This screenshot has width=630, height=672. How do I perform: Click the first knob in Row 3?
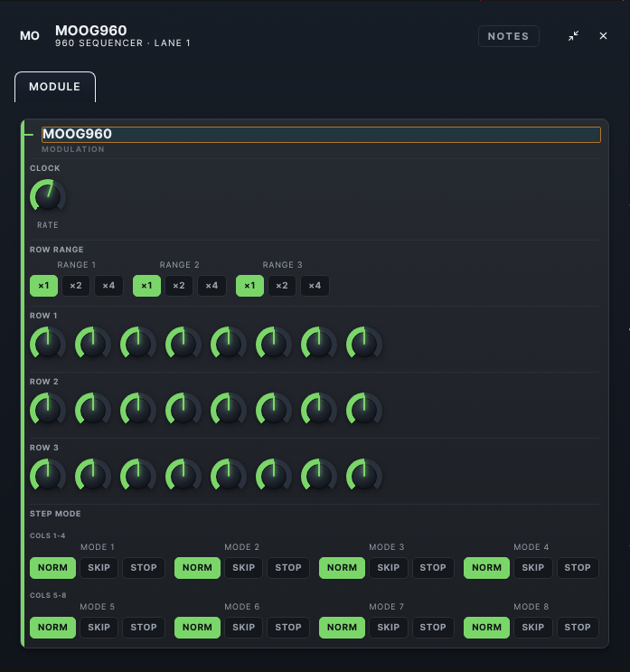point(48,475)
